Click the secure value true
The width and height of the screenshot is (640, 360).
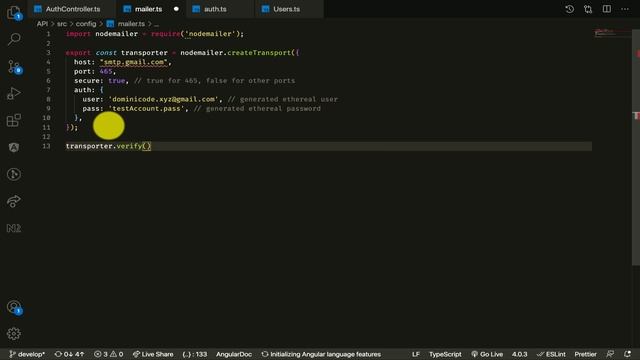(x=116, y=81)
